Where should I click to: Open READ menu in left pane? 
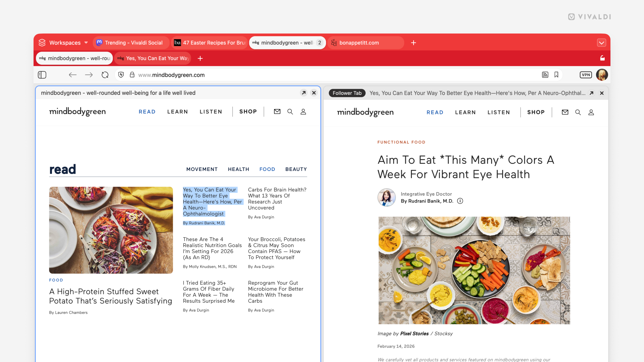pyautogui.click(x=147, y=112)
